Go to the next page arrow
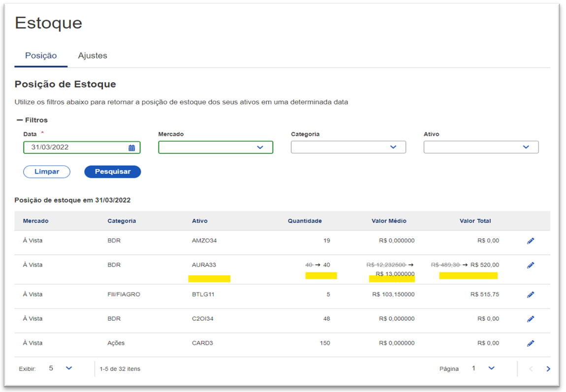Image resolution: width=566 pixels, height=392 pixels. coord(548,369)
